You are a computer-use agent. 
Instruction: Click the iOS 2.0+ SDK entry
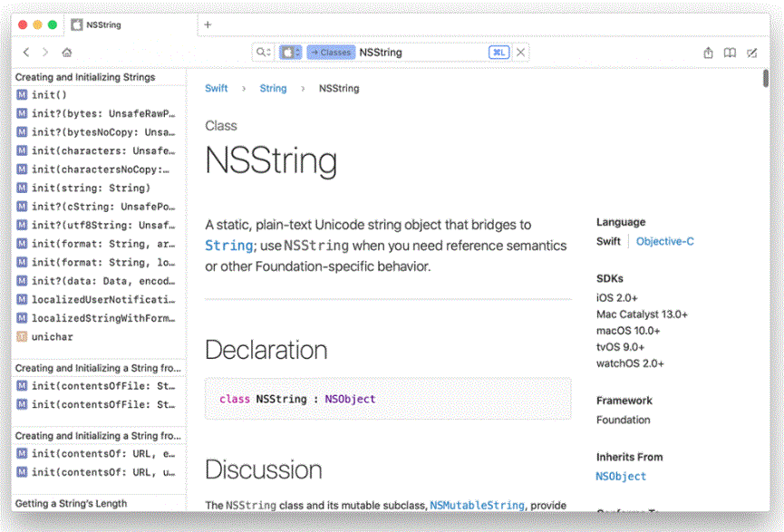coord(617,298)
